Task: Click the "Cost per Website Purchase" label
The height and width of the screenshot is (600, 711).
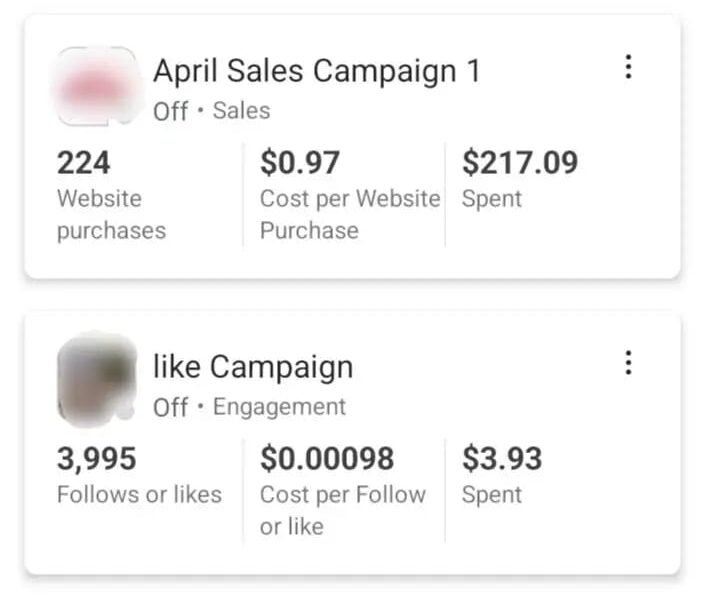Action: point(349,214)
